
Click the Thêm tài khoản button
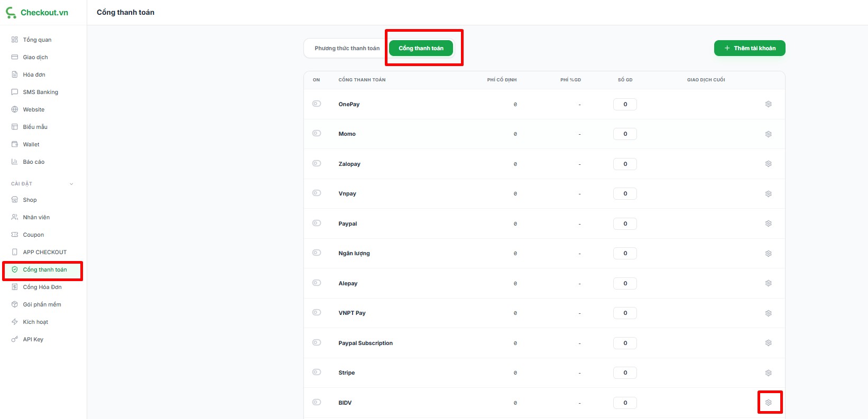[749, 48]
